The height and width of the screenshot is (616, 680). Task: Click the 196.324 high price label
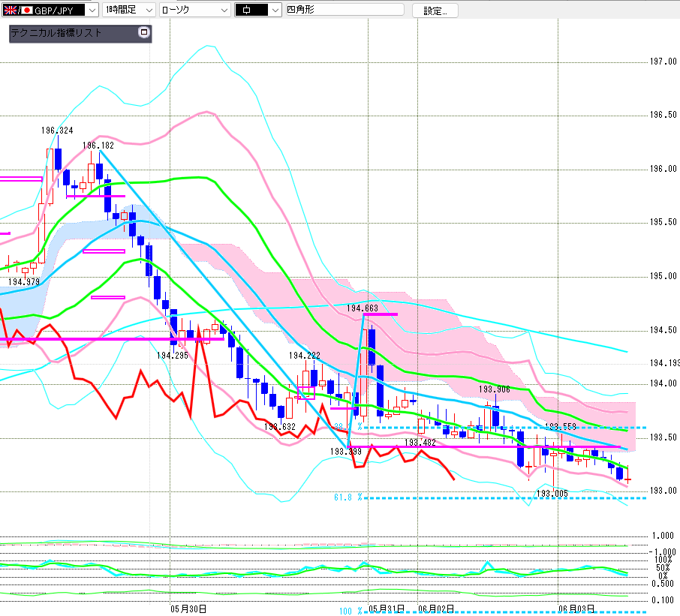57,131
